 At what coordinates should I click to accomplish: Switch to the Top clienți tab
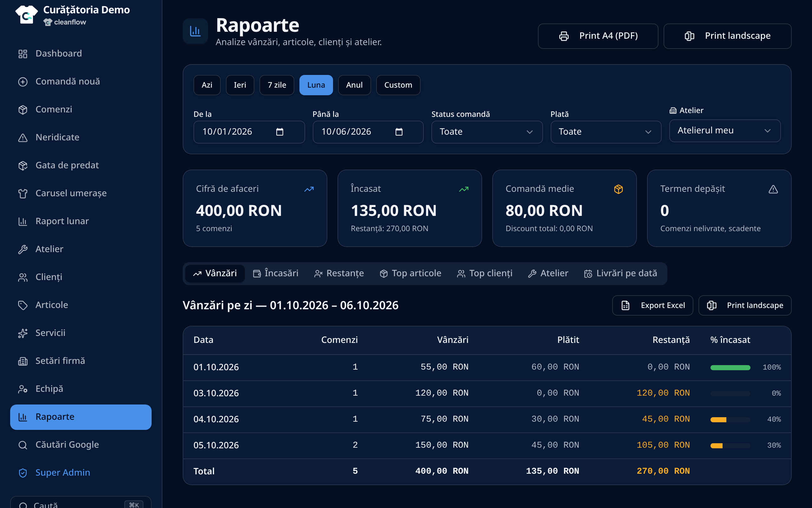click(x=485, y=273)
